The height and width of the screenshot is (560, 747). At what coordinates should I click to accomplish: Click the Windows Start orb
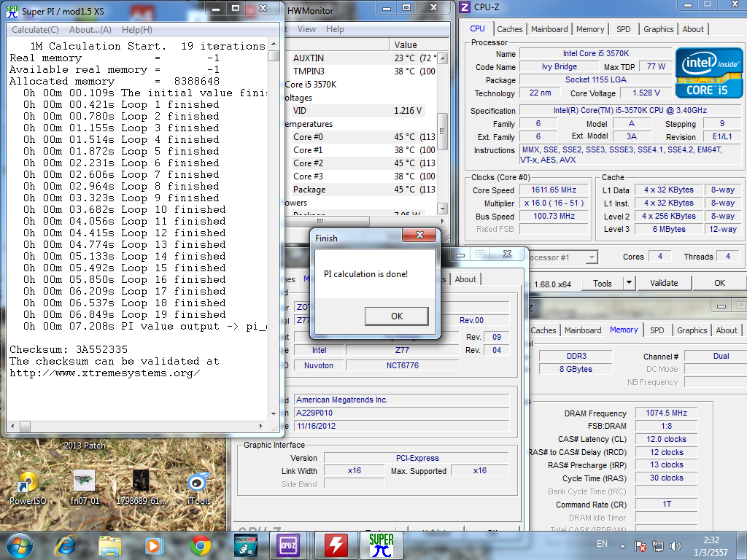[19, 545]
